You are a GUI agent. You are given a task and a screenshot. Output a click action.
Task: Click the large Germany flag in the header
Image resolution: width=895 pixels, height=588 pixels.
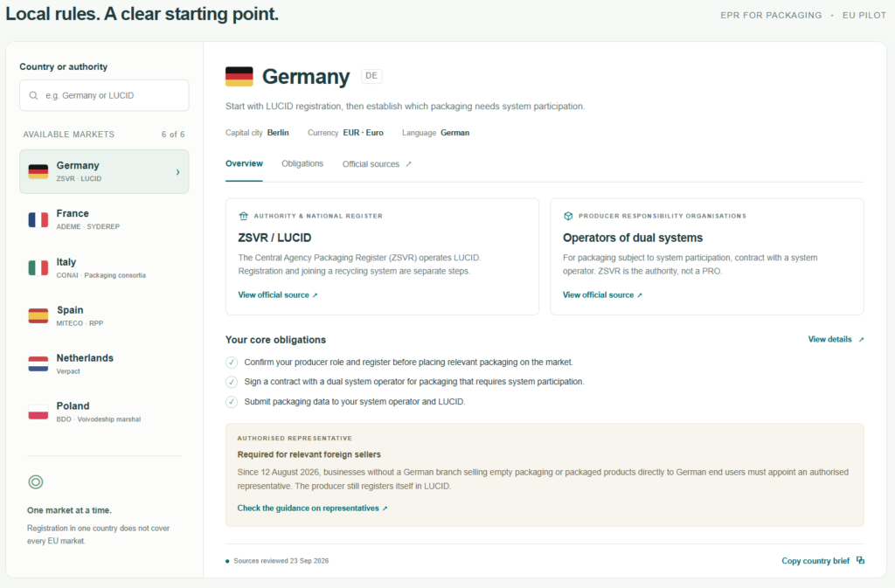pos(239,76)
